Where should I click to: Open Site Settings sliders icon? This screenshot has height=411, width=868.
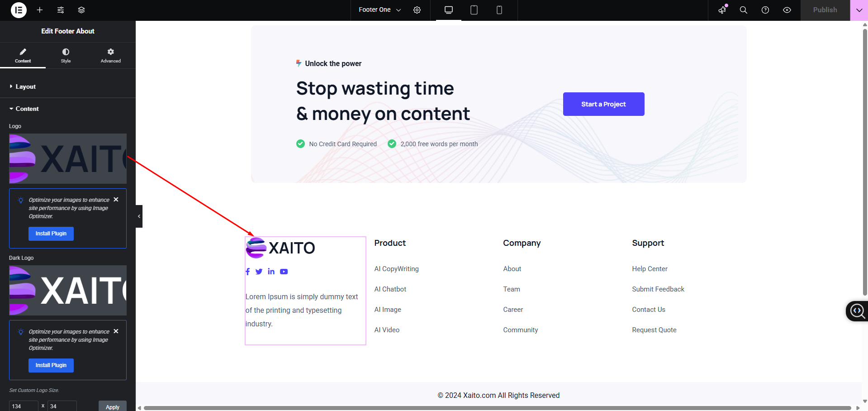(x=61, y=10)
